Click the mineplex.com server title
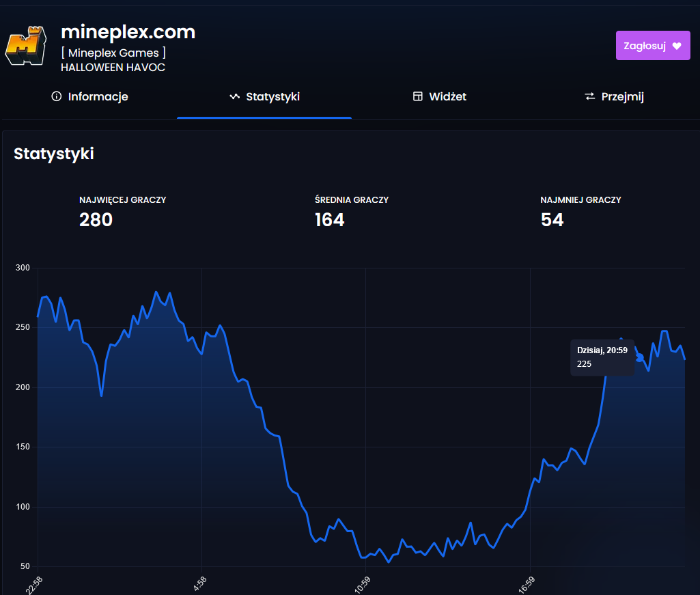Viewport: 700px width, 595px height. (128, 31)
